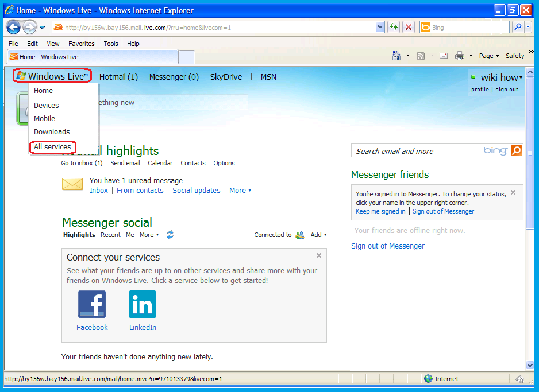Open search provider options dropdown arrow
539x392 pixels.
(x=528, y=27)
